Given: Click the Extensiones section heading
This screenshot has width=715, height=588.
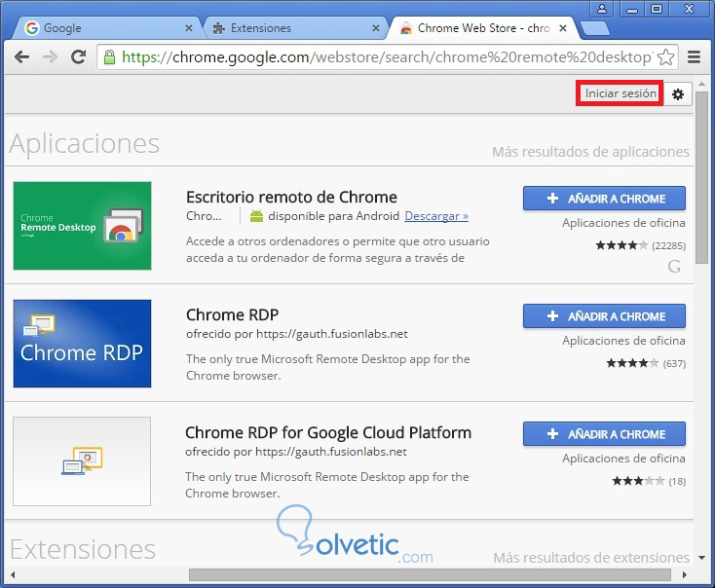Looking at the screenshot, I should pos(83,549).
